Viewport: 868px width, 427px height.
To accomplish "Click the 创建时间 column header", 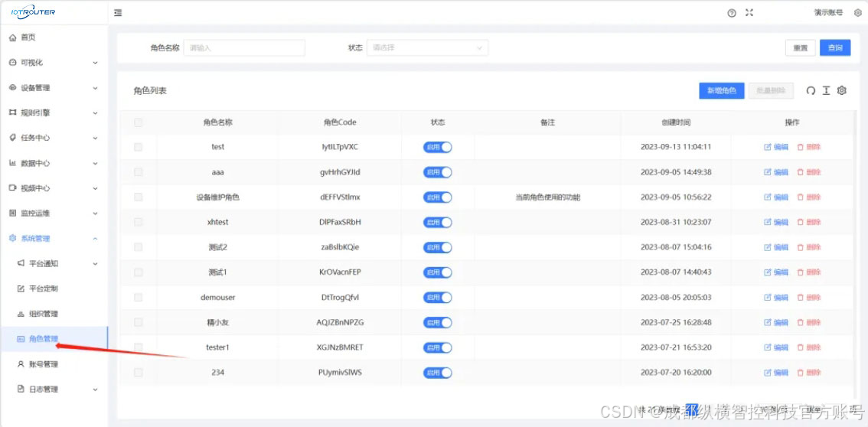I will tap(675, 122).
